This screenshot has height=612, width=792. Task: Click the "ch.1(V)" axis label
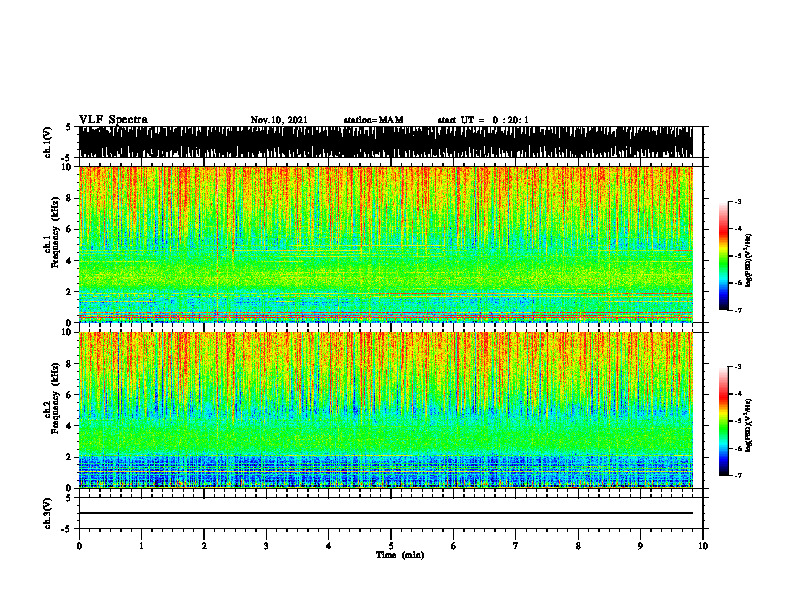coord(48,142)
